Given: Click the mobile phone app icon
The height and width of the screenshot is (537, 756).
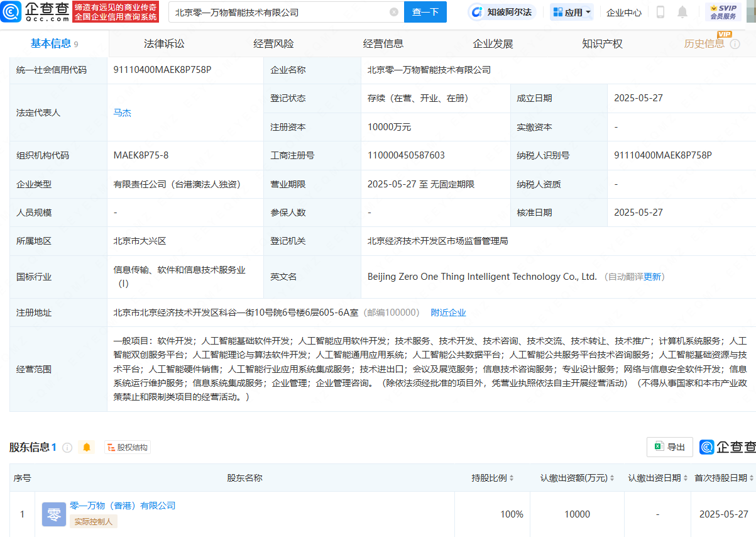Looking at the screenshot, I should pyautogui.click(x=660, y=12).
